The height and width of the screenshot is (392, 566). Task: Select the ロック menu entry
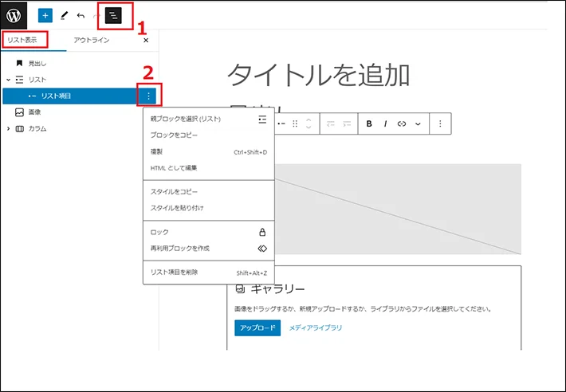pos(159,232)
